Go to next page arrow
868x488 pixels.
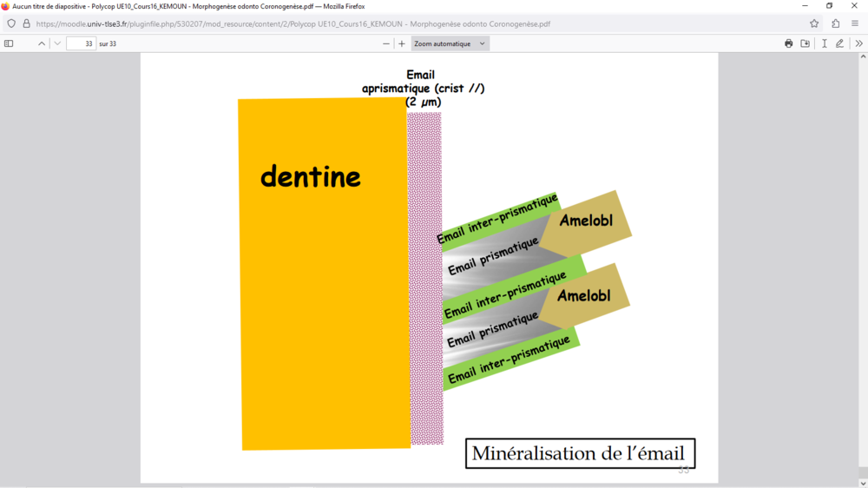[57, 43]
